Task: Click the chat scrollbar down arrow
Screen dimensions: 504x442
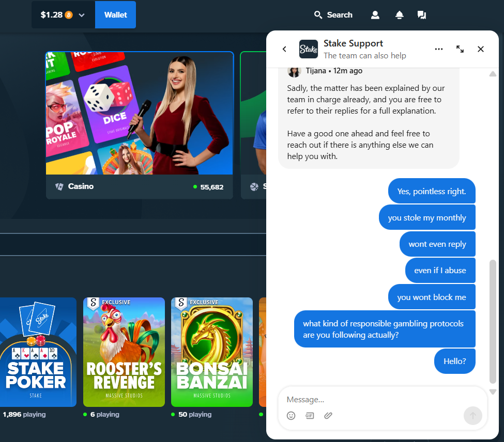Action: [x=493, y=391]
